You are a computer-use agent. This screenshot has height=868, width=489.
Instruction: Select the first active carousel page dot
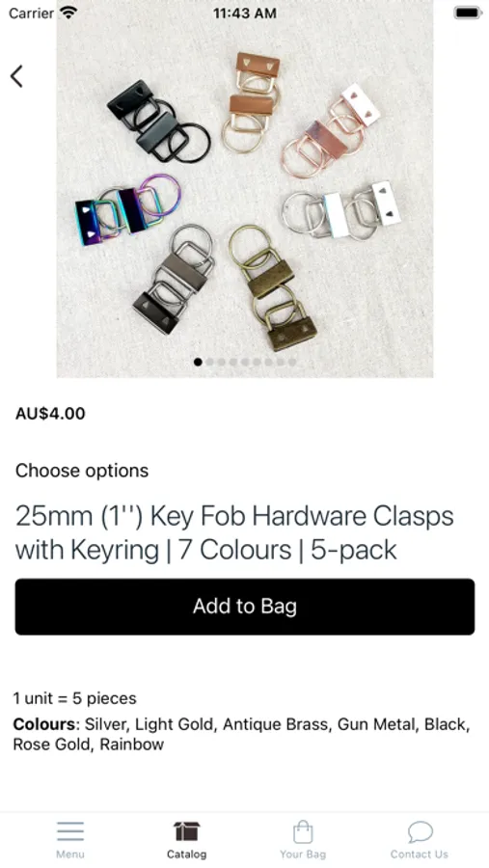pos(198,362)
